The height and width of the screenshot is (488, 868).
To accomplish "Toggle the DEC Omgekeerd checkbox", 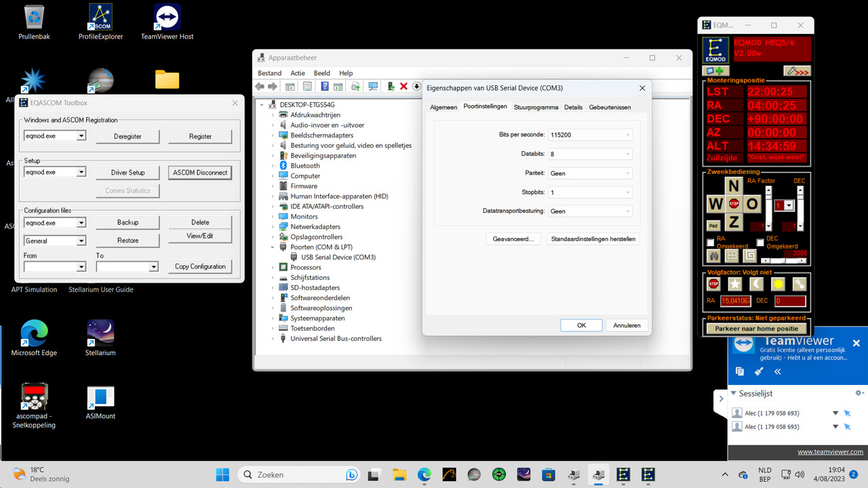I will (760, 242).
